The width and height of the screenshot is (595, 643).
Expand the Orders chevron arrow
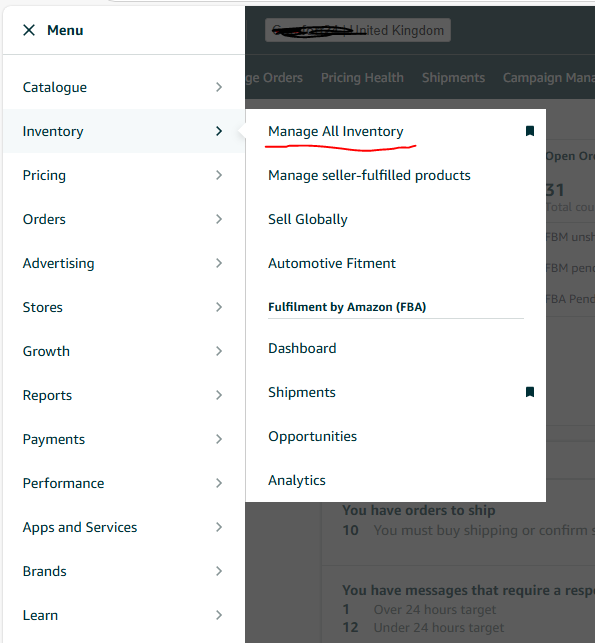[x=219, y=219]
